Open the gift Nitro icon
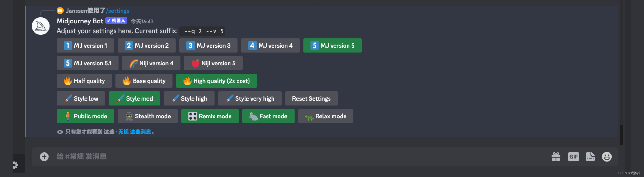The height and width of the screenshot is (177, 644). click(556, 157)
